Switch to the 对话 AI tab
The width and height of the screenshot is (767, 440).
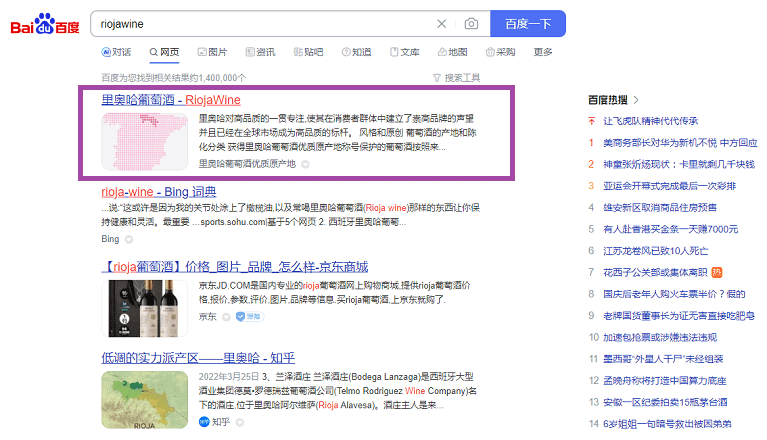point(116,52)
